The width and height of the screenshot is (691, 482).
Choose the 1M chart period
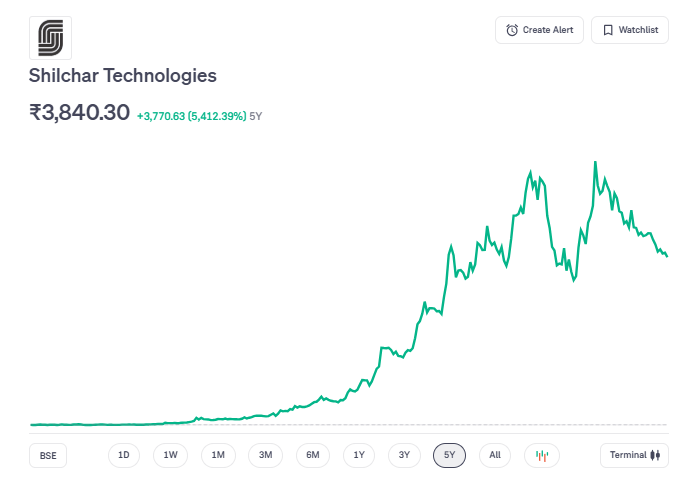coord(218,455)
